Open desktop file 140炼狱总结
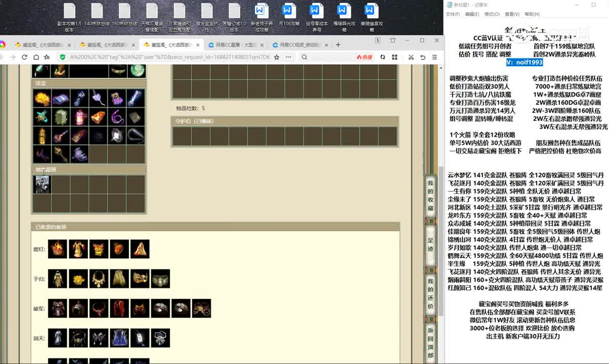This screenshot has height=364, width=609. click(x=97, y=15)
